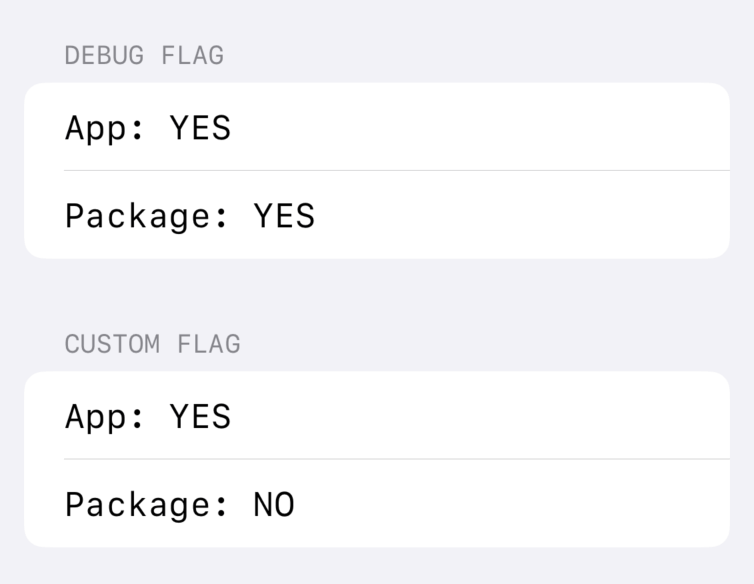The height and width of the screenshot is (584, 754).
Task: Click the YES value beside Package
Action: 284,216
